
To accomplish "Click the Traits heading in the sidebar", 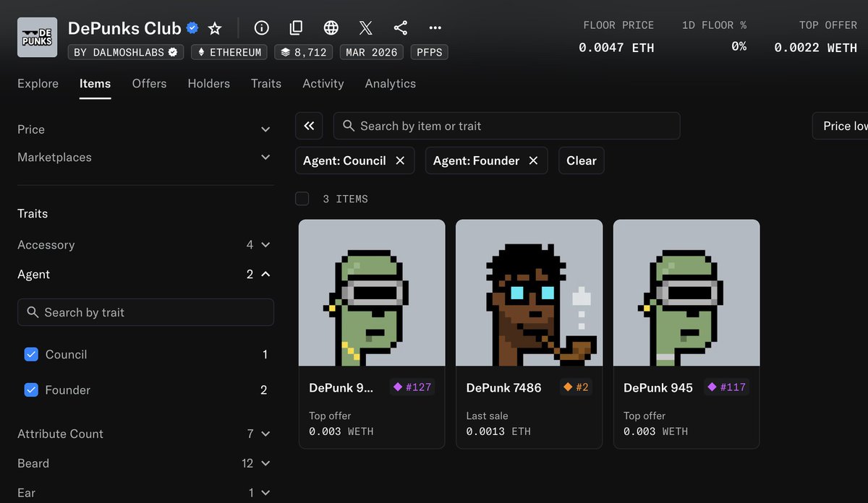I will click(x=33, y=214).
